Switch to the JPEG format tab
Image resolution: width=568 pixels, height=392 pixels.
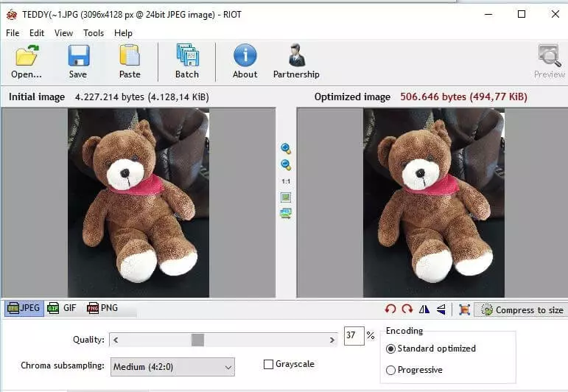[24, 308]
